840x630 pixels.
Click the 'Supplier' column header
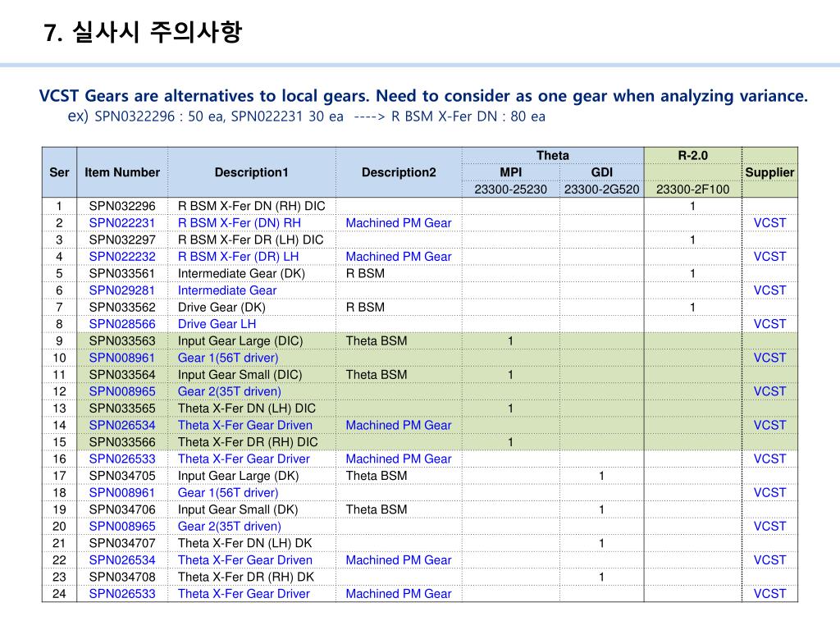[x=769, y=172]
